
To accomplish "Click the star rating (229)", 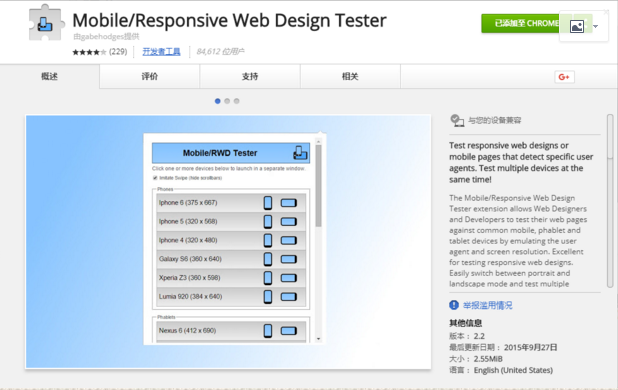I will 99,52.
